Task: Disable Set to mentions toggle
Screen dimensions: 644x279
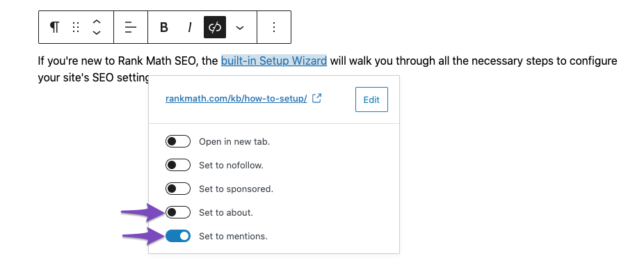Action: click(178, 237)
